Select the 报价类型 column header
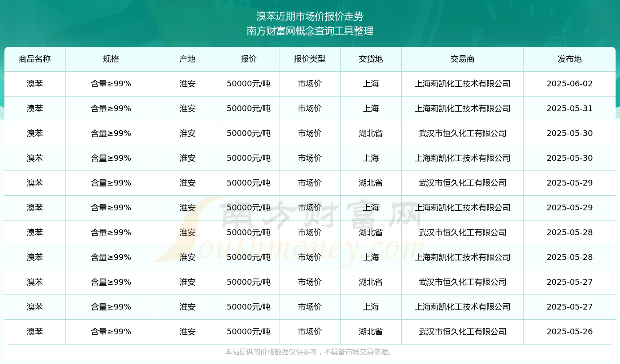The image size is (620, 364). click(x=310, y=59)
